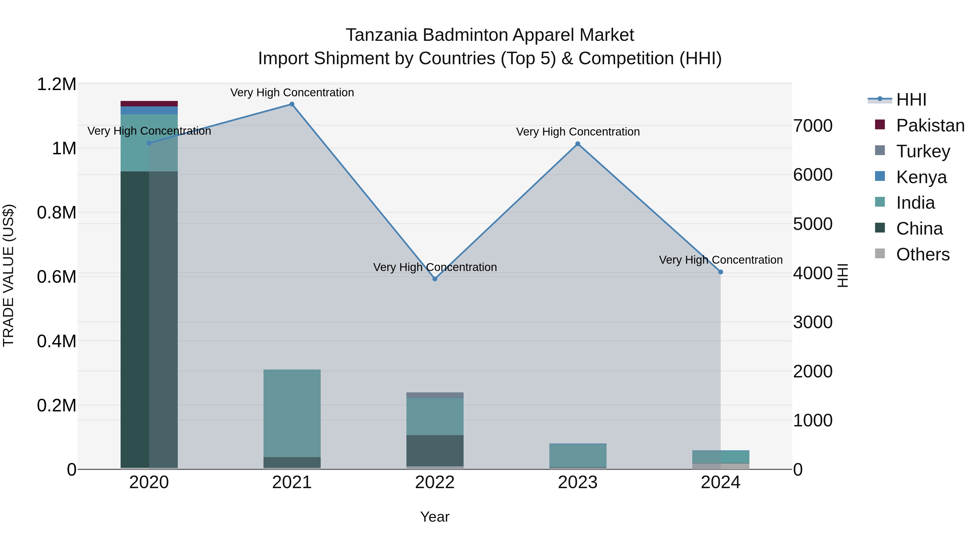Click the 2023 HHI data point
Image resolution: width=980 pixels, height=551 pixels.
click(x=577, y=144)
